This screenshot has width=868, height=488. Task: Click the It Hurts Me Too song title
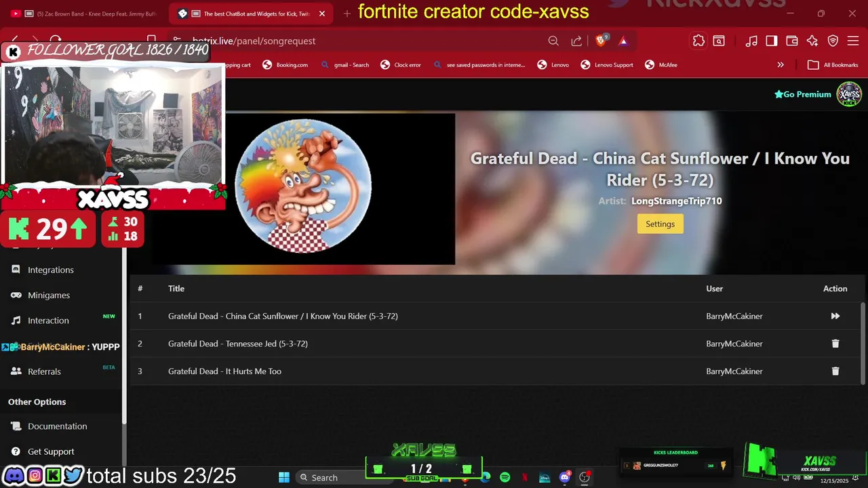pos(224,371)
